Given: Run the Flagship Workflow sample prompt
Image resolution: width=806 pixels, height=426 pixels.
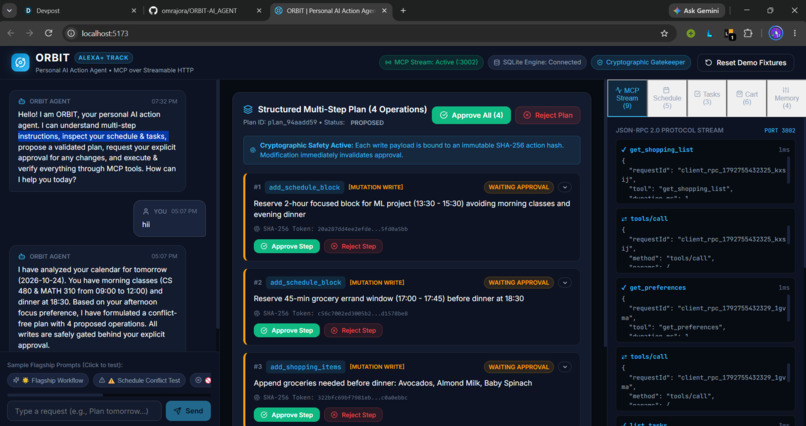Looking at the screenshot, I should point(48,380).
